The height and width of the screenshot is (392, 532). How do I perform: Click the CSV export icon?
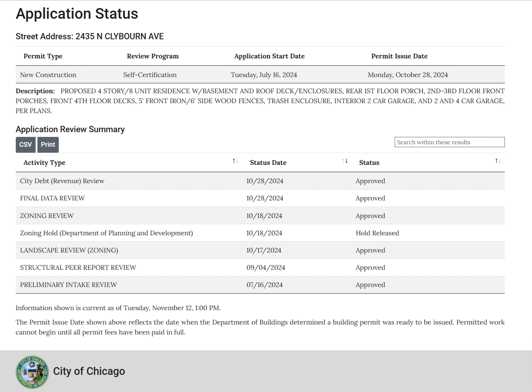click(x=25, y=144)
